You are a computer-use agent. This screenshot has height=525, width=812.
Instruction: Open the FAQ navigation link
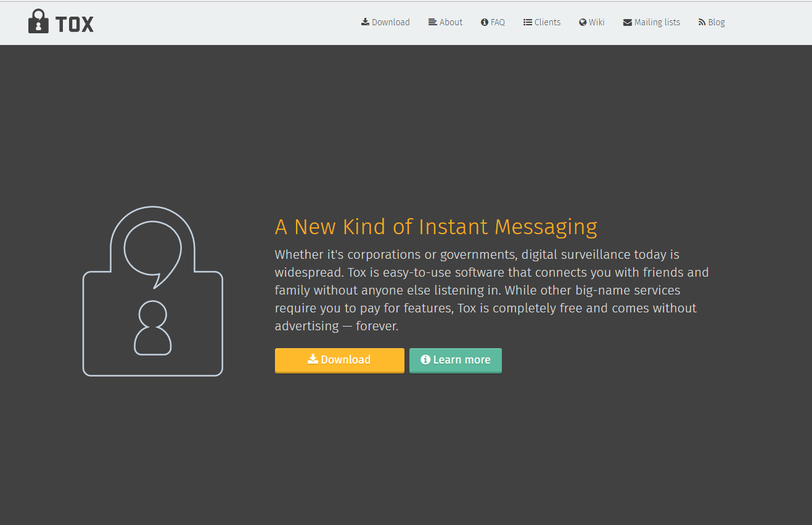498,22
